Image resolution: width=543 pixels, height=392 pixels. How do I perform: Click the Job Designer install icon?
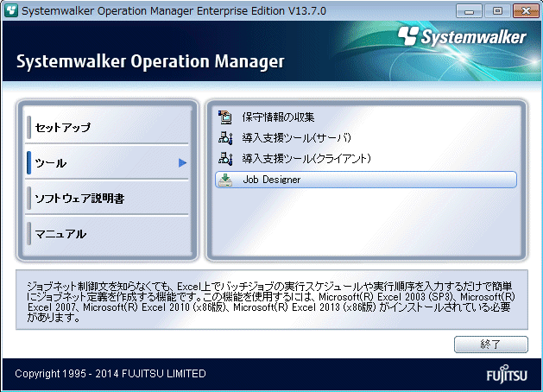225,180
